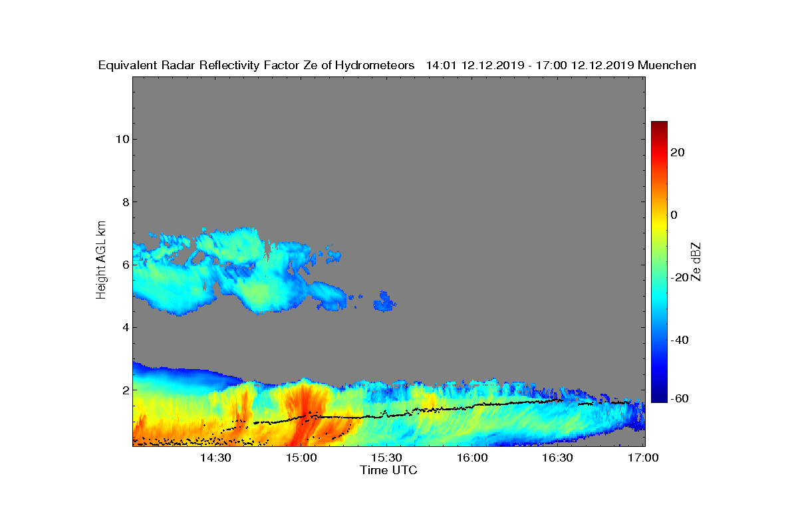Click the height tick label 2

(x=124, y=390)
